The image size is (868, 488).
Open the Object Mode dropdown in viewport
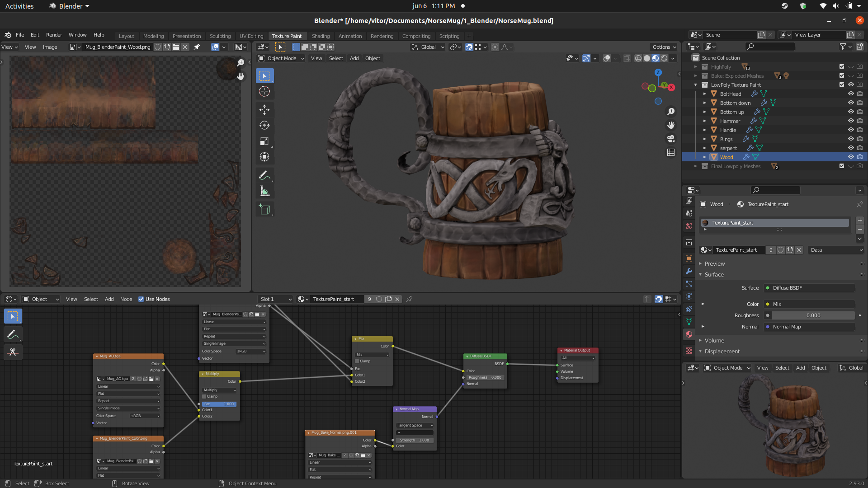[281, 58]
